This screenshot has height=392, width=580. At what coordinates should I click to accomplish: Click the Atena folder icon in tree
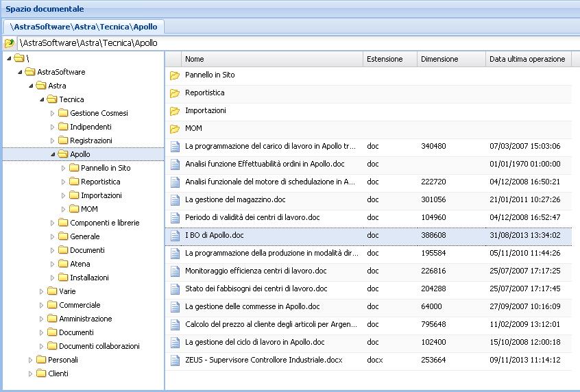(63, 264)
